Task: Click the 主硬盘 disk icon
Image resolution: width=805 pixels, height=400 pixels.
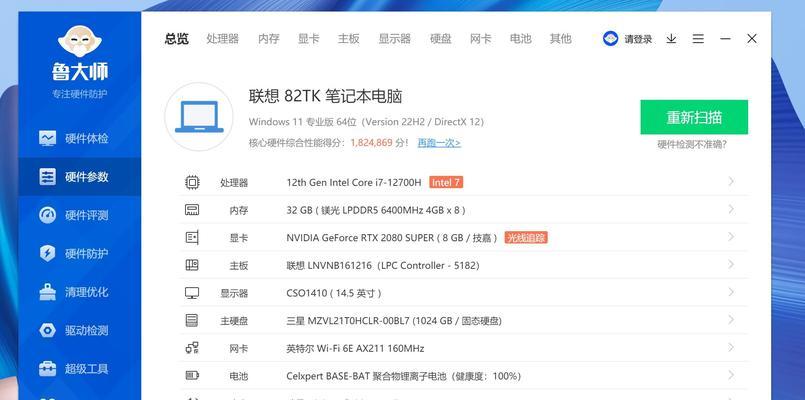Action: click(x=192, y=320)
